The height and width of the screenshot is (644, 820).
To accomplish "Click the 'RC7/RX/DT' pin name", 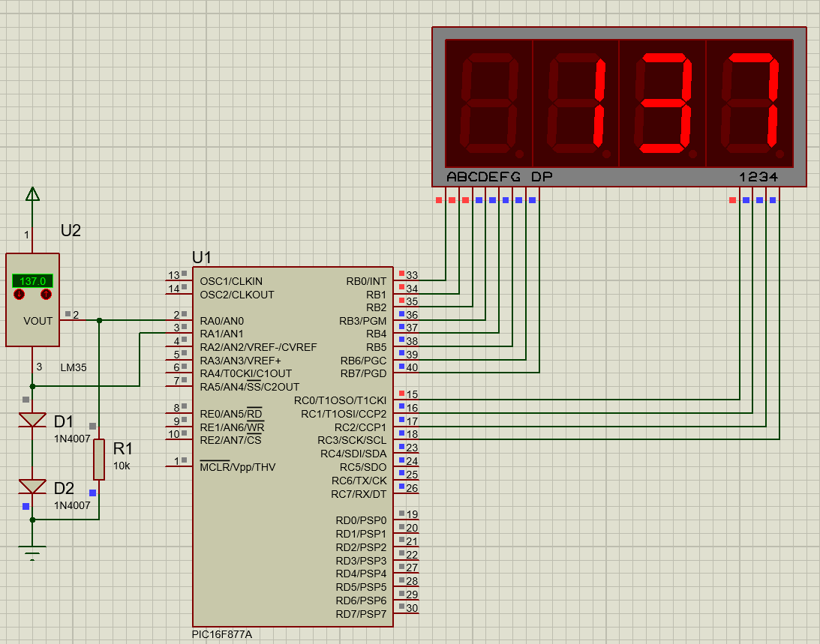I will pos(359,494).
